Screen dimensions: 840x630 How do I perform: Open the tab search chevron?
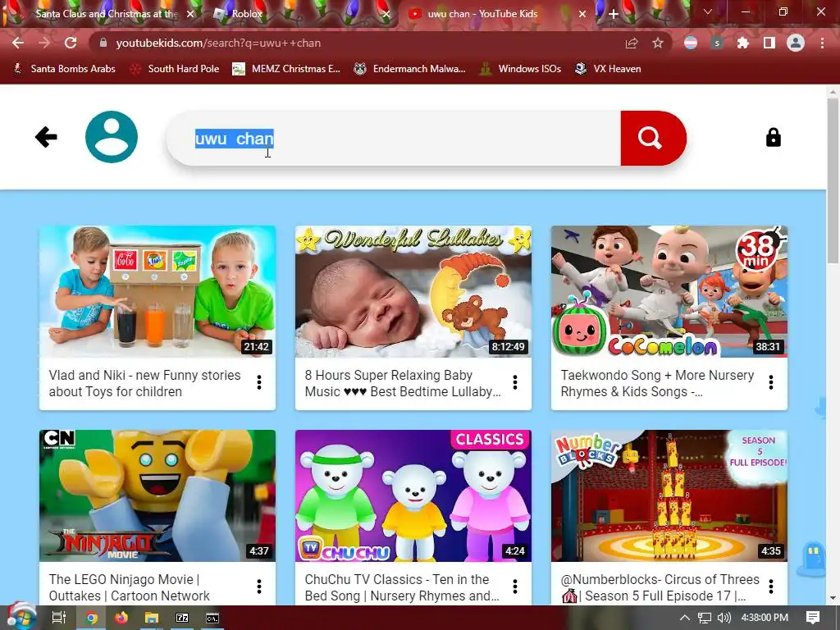coord(708,11)
